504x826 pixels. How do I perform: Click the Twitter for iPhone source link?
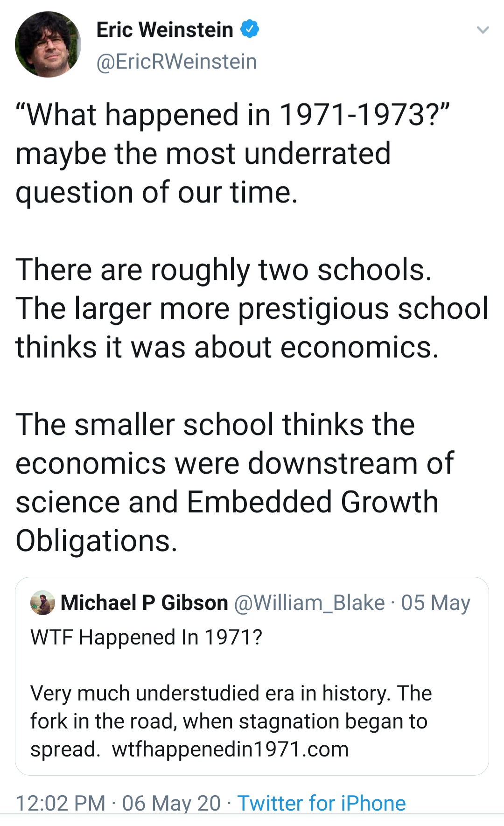(322, 803)
